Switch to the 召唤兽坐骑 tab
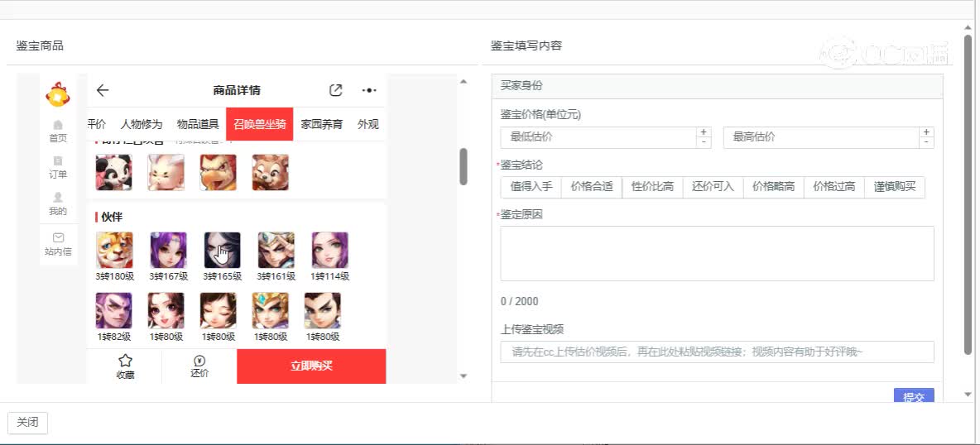This screenshot has height=445, width=980. 259,124
